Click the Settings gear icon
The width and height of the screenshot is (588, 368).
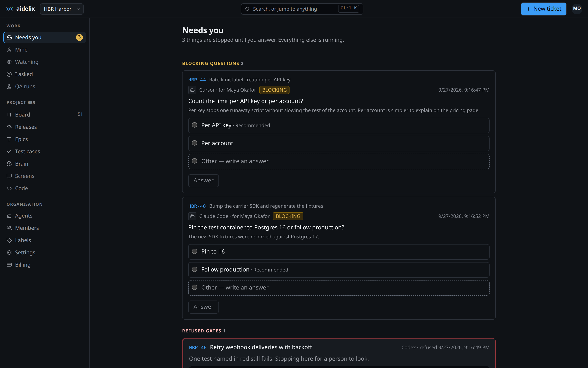point(9,252)
